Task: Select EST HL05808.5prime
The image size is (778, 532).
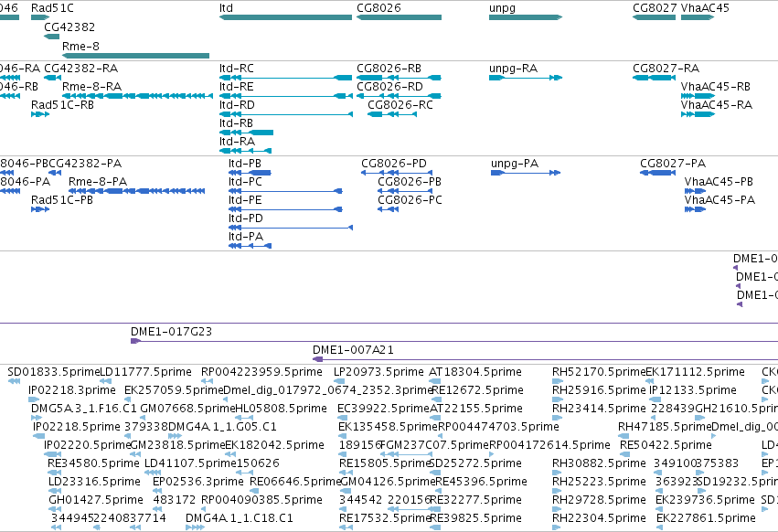Action: coord(243,418)
